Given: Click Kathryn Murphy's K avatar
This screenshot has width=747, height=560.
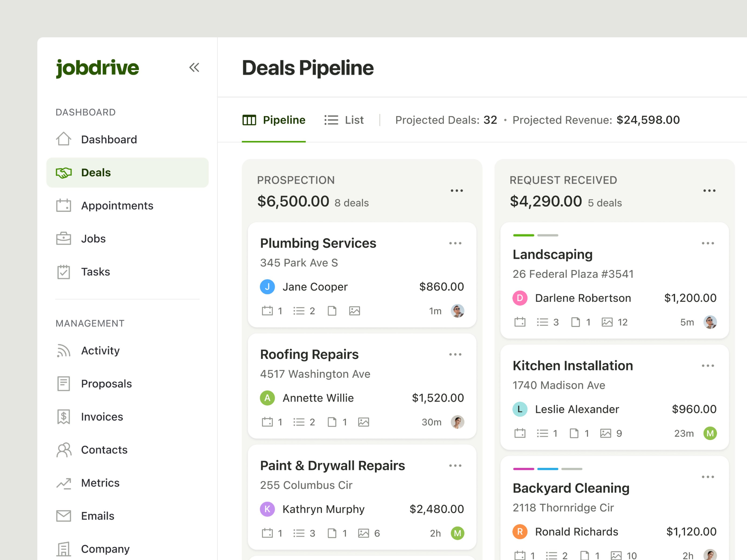Looking at the screenshot, I should tap(267, 509).
